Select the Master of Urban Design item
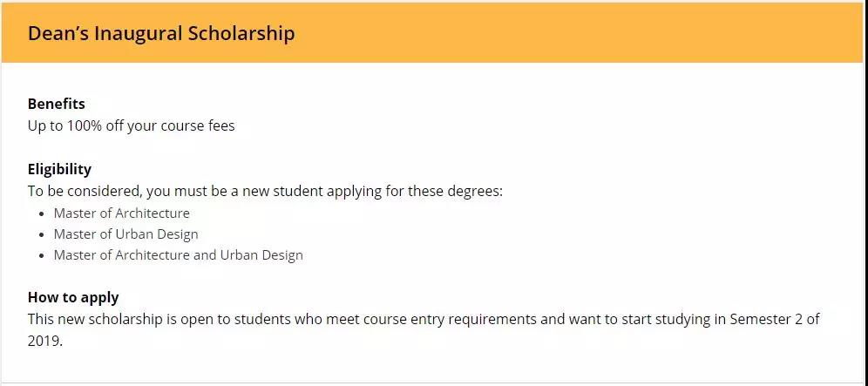The image size is (868, 386). [x=125, y=234]
